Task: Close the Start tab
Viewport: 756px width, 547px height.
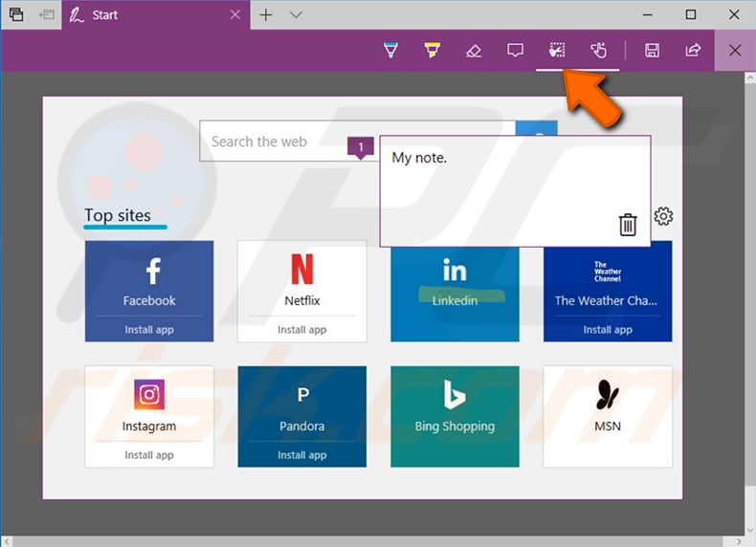Action: point(235,15)
